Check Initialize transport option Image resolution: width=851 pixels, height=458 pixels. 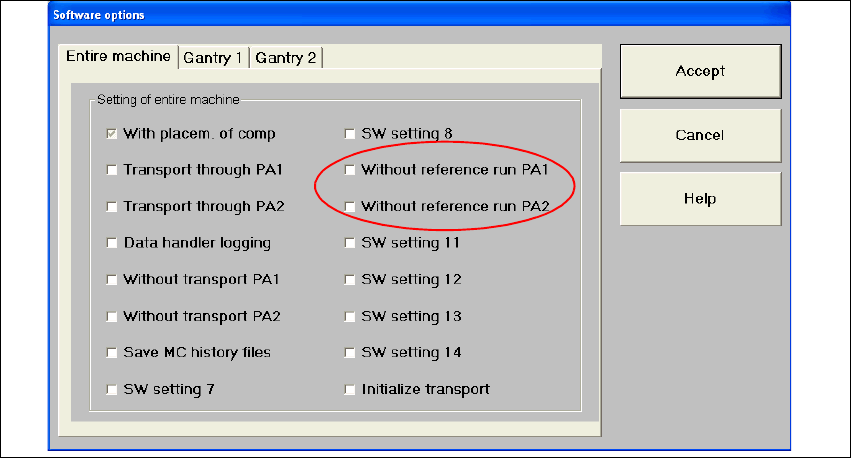[350, 389]
